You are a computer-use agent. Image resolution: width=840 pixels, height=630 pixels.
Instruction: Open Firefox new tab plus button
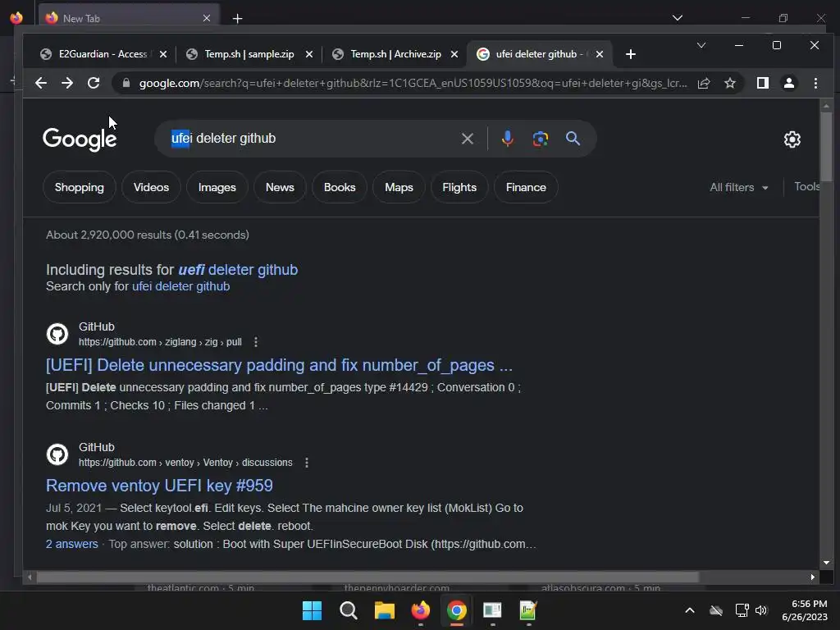click(237, 19)
